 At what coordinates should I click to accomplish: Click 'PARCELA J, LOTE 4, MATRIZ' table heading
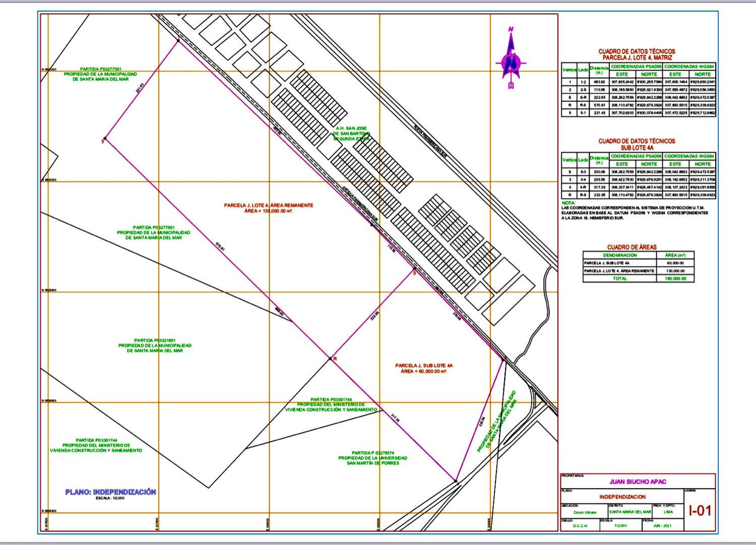pyautogui.click(x=637, y=58)
